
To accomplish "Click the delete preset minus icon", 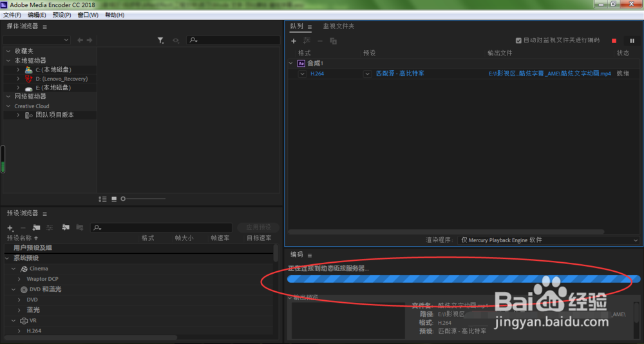I will click(23, 227).
